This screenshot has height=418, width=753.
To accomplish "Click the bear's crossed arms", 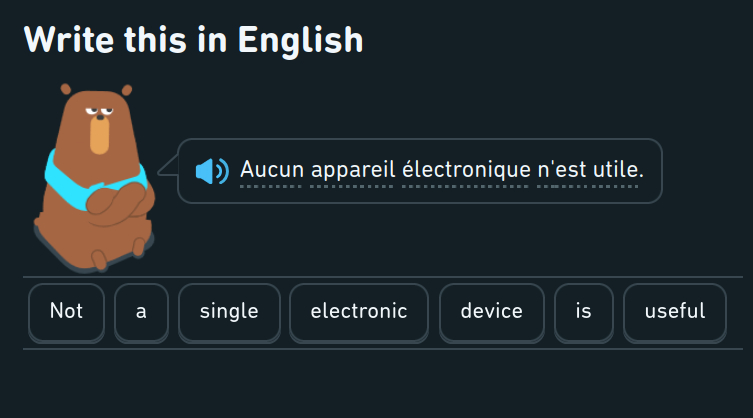I will [x=115, y=200].
